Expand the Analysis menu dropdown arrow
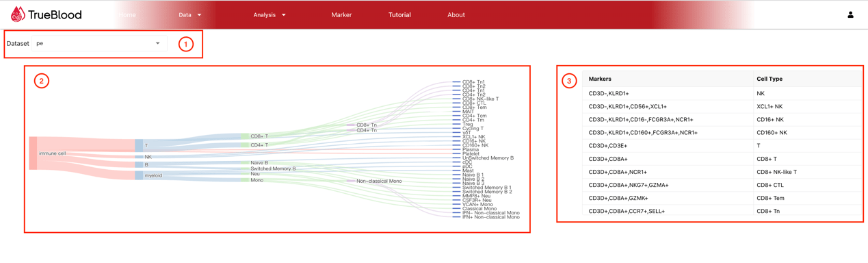This screenshot has width=868, height=263. pyautogui.click(x=284, y=15)
